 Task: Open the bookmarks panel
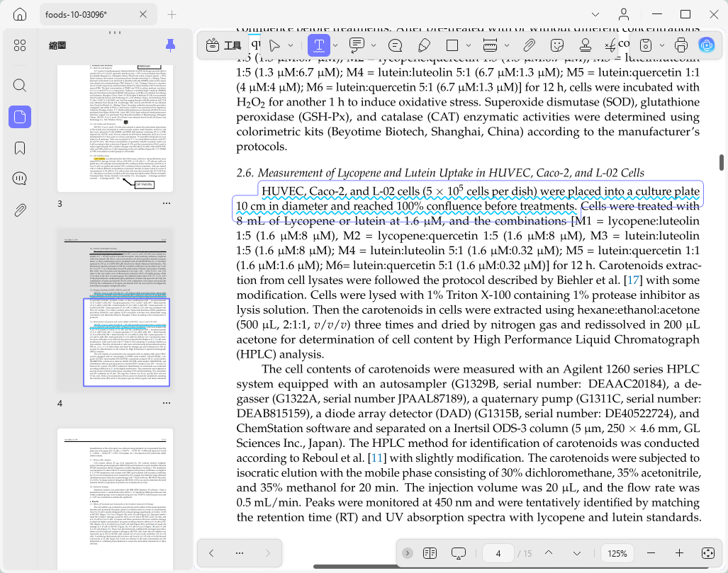[x=20, y=148]
